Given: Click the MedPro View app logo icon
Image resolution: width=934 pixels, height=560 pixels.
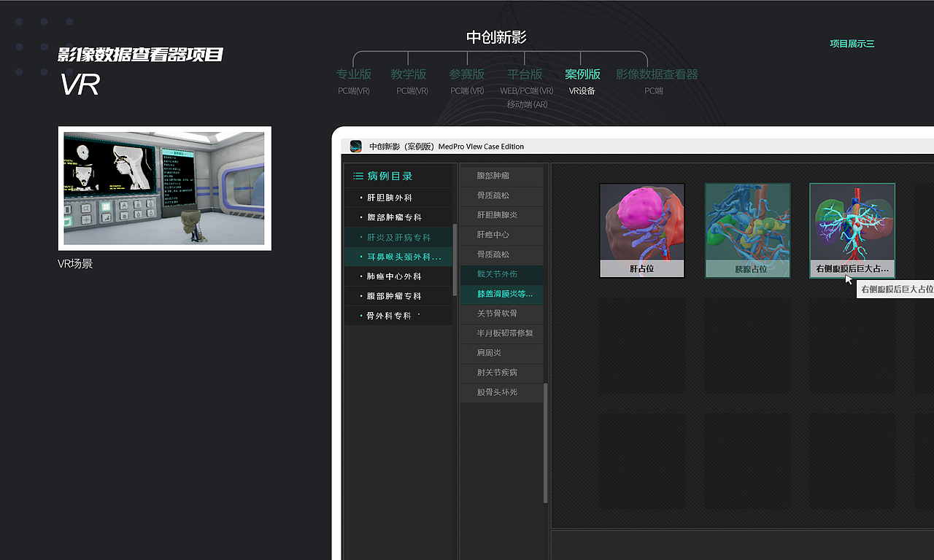Looking at the screenshot, I should coord(356,146).
